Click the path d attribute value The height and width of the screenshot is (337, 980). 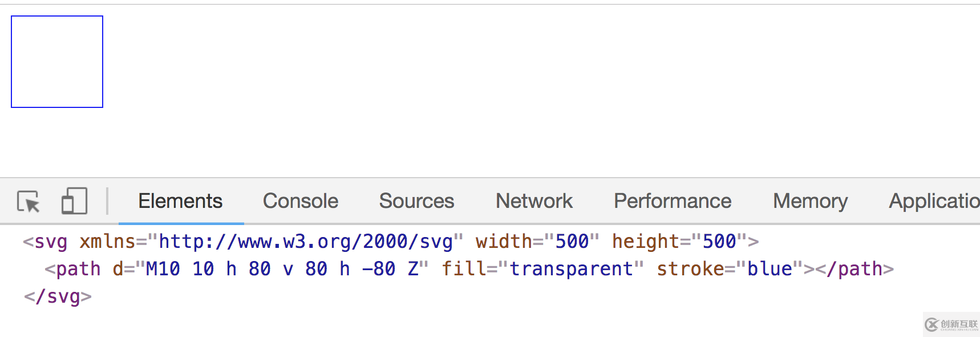[282, 269]
